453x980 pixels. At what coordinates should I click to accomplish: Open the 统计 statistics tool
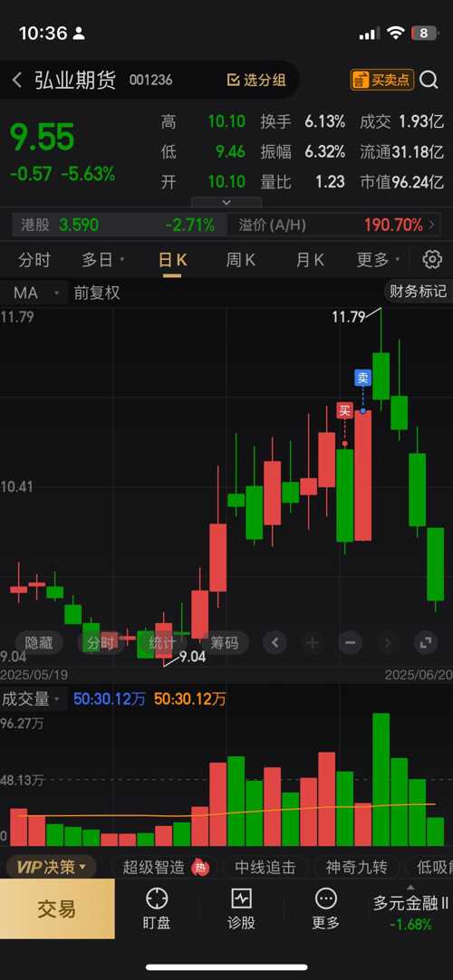162,643
